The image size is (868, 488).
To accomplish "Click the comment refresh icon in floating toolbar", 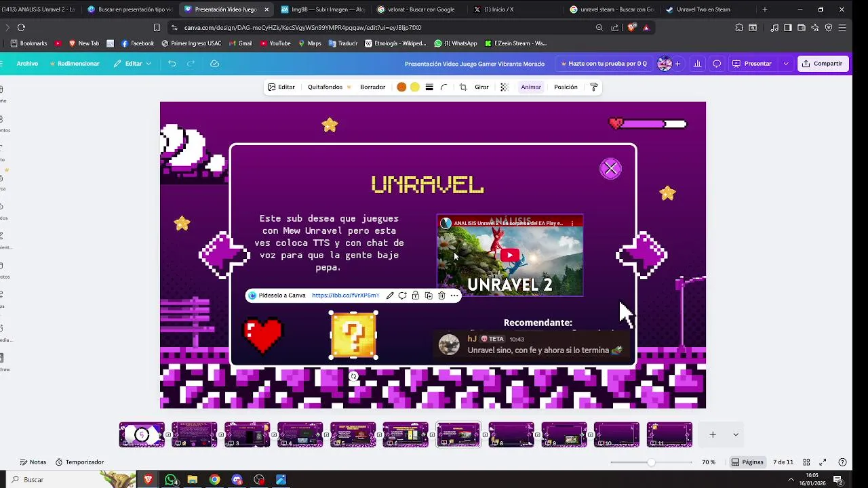I will click(x=403, y=296).
